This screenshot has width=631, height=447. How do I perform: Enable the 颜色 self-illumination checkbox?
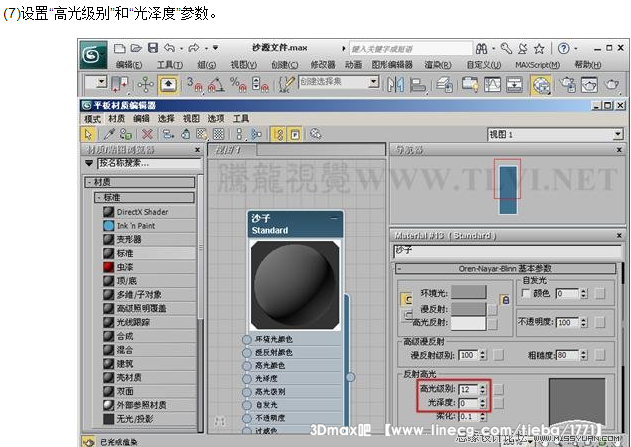(526, 293)
